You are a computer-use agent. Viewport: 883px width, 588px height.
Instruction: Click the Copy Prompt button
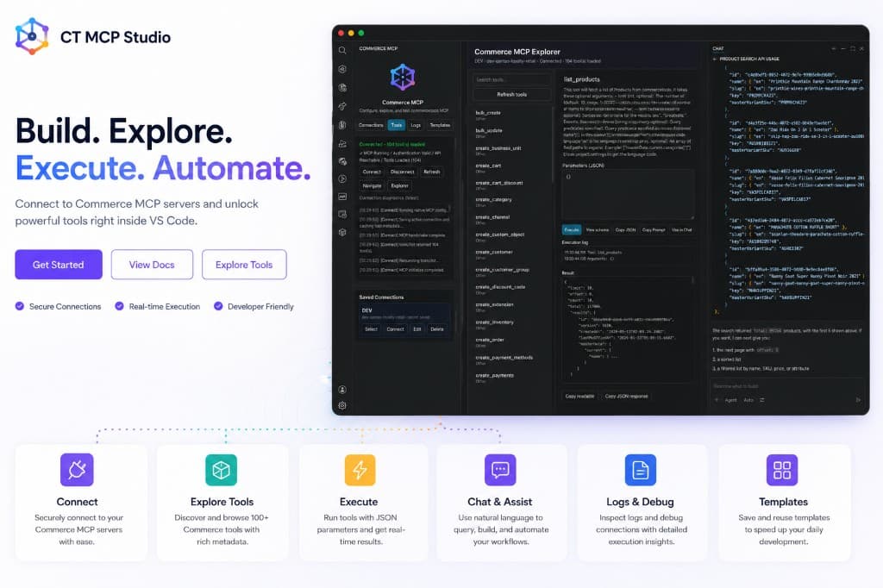click(654, 230)
